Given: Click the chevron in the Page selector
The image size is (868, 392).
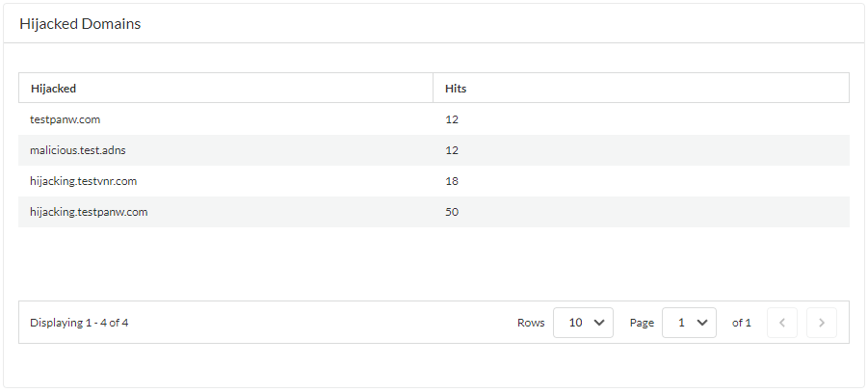Looking at the screenshot, I should [700, 323].
